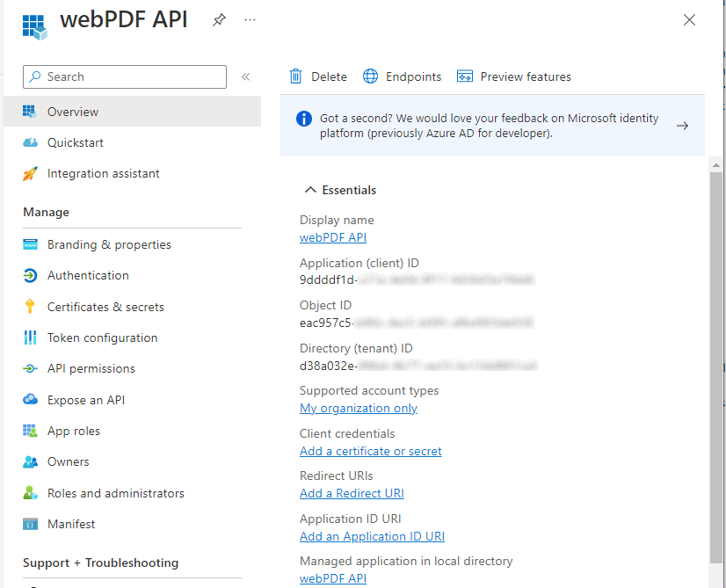Click the Token configuration bars icon
726x588 pixels.
pyautogui.click(x=31, y=338)
